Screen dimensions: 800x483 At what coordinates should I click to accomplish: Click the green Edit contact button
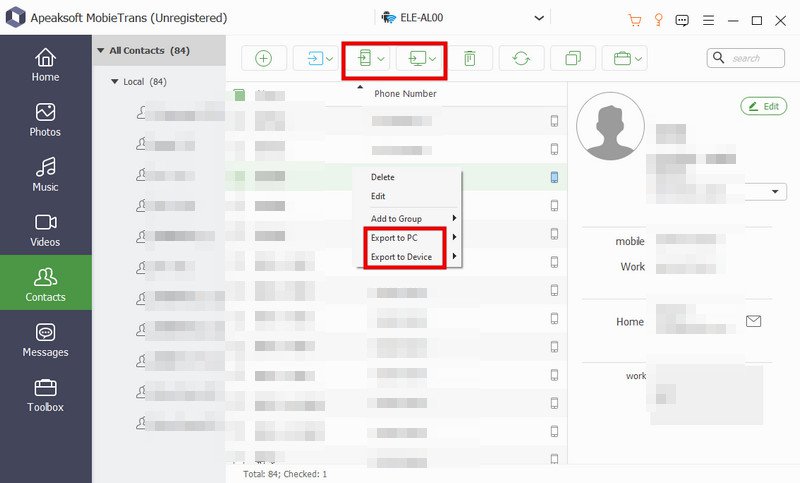tap(763, 106)
